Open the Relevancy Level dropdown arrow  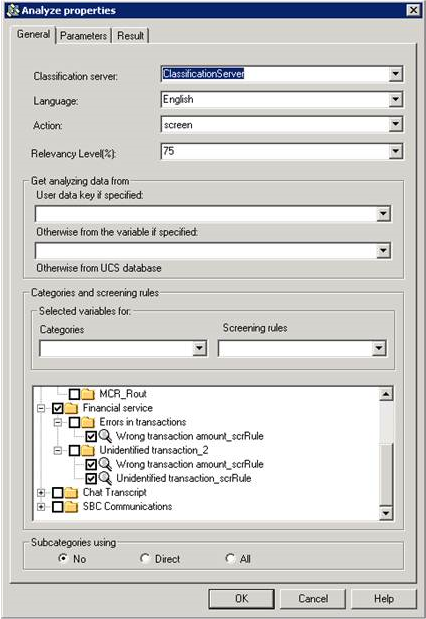[x=395, y=151]
